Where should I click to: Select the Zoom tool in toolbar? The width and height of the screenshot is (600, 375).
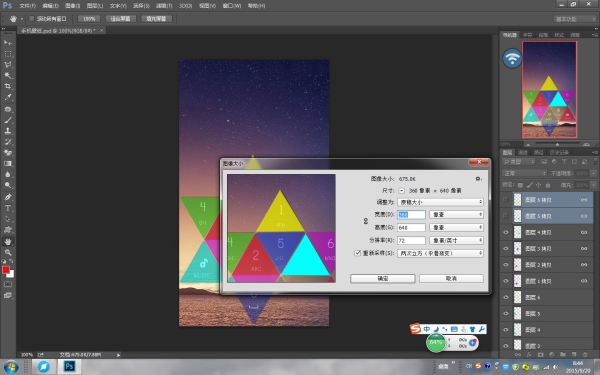click(x=8, y=253)
